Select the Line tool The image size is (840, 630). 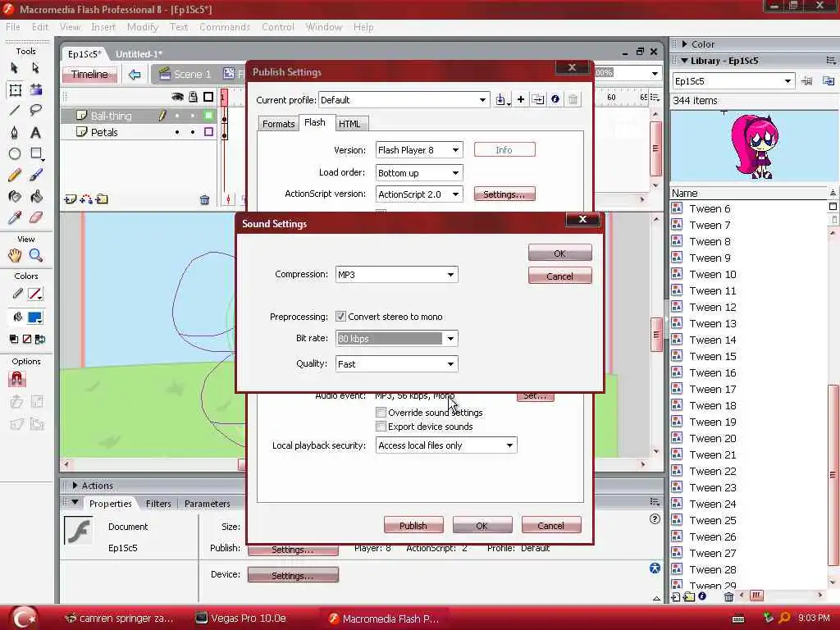(15, 111)
